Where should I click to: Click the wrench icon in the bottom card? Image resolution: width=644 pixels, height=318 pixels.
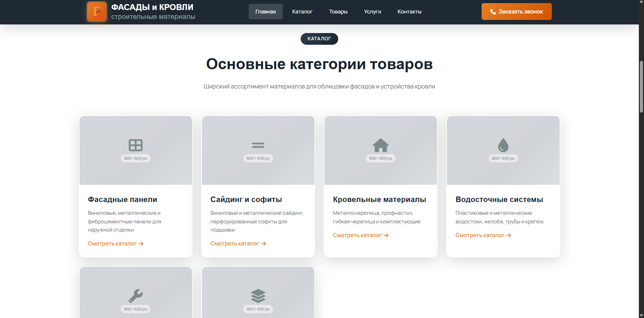pyautogui.click(x=136, y=296)
